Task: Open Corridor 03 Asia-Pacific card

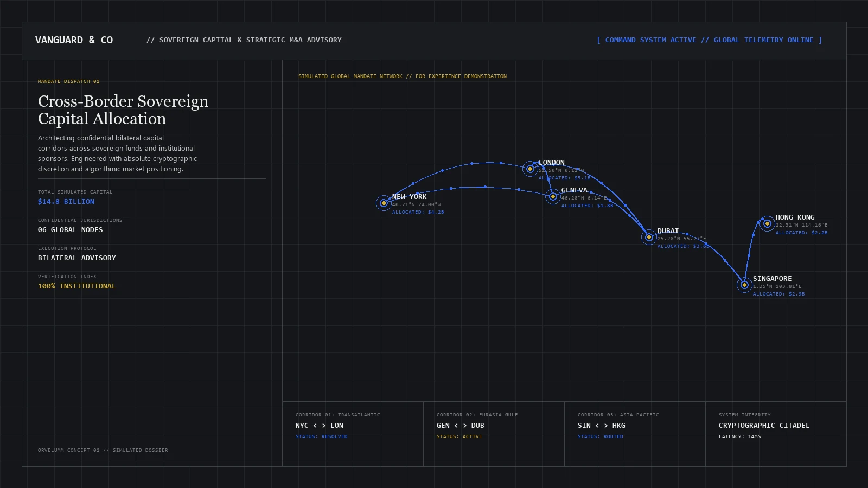Action: (635, 434)
